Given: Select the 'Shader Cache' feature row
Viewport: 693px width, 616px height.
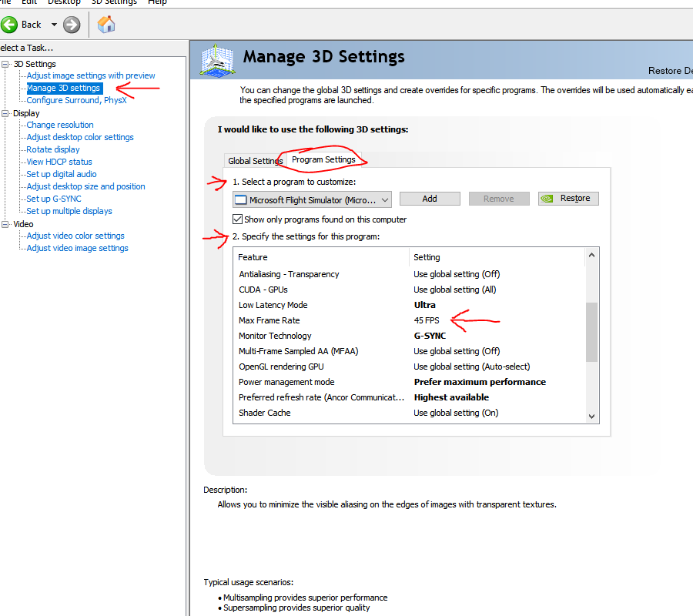Looking at the screenshot, I should click(410, 413).
